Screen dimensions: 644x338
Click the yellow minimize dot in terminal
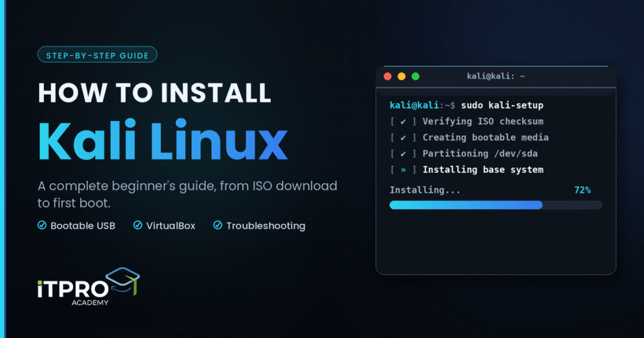402,76
